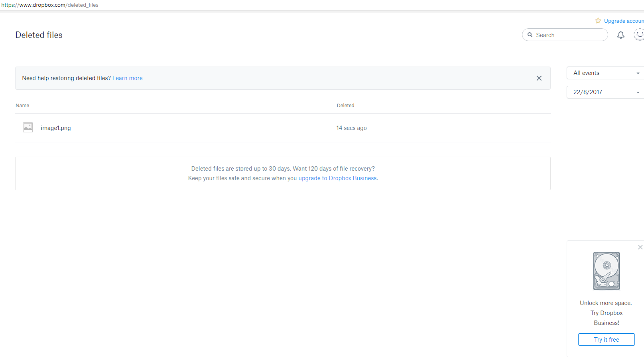Screen dimensions: 644x362
Task: Click the magnifier icon in Search
Action: pyautogui.click(x=530, y=35)
